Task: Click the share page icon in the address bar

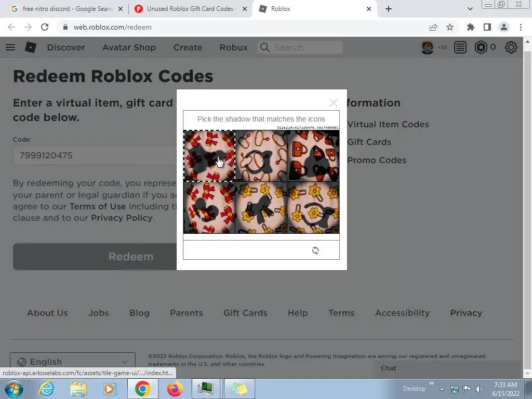Action: [x=433, y=27]
